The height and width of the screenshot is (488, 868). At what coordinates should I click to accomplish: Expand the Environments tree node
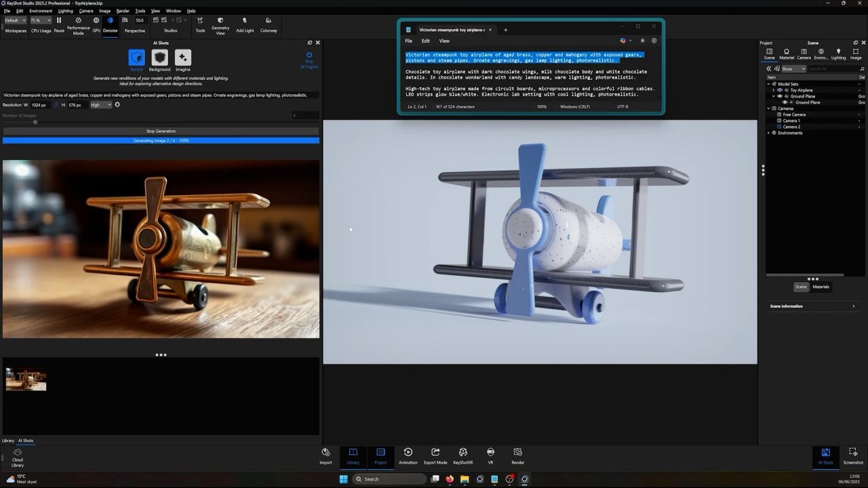[768, 132]
